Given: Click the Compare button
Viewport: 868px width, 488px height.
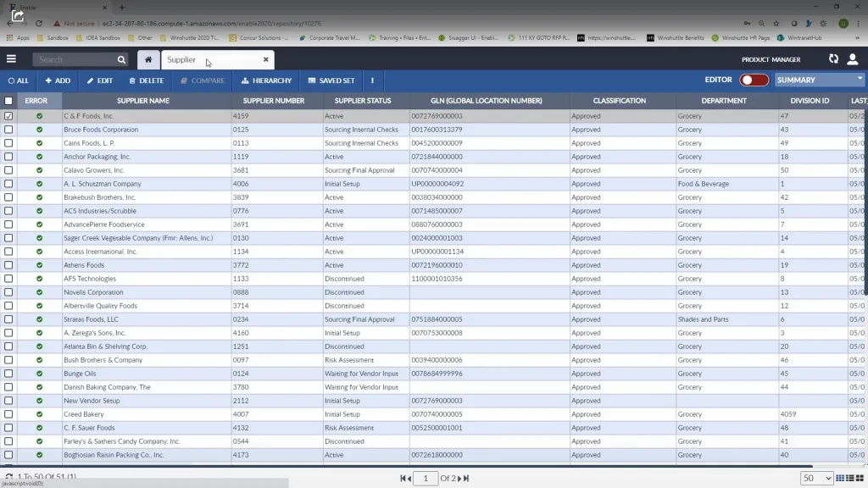Looking at the screenshot, I should point(202,80).
